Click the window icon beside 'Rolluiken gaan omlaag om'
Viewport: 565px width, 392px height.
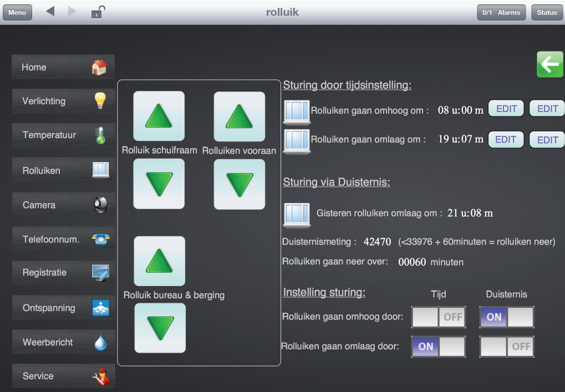coord(297,141)
